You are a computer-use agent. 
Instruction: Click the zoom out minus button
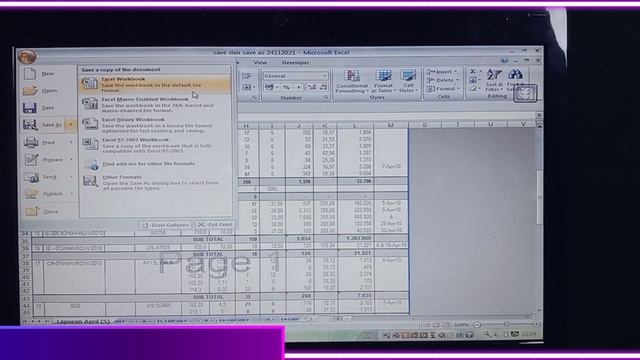(476, 324)
